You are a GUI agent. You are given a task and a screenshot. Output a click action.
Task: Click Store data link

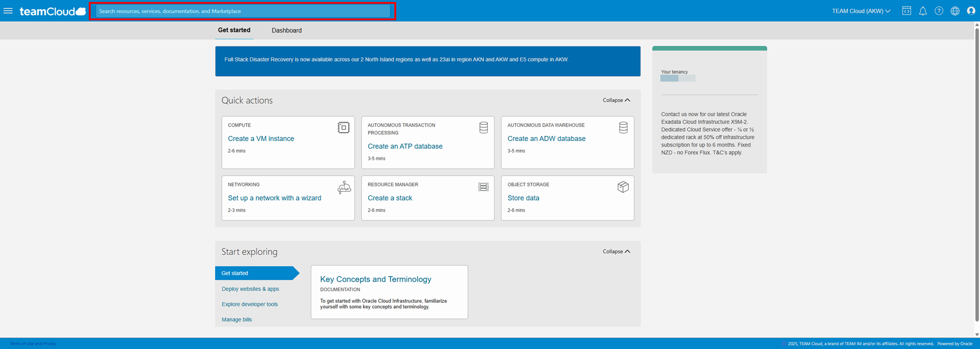point(523,198)
